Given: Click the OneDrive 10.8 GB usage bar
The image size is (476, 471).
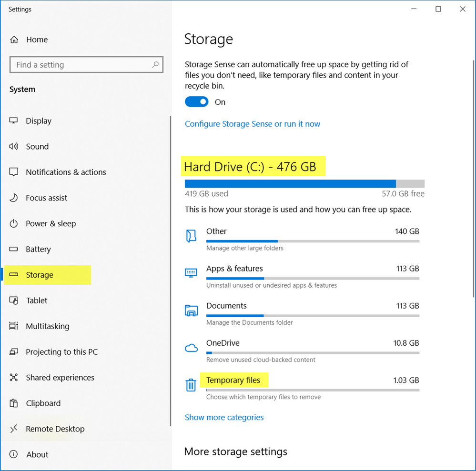Looking at the screenshot, I should [313, 353].
